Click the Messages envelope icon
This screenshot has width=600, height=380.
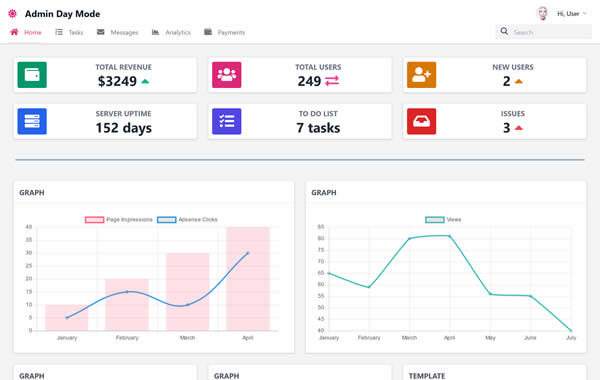(x=101, y=32)
